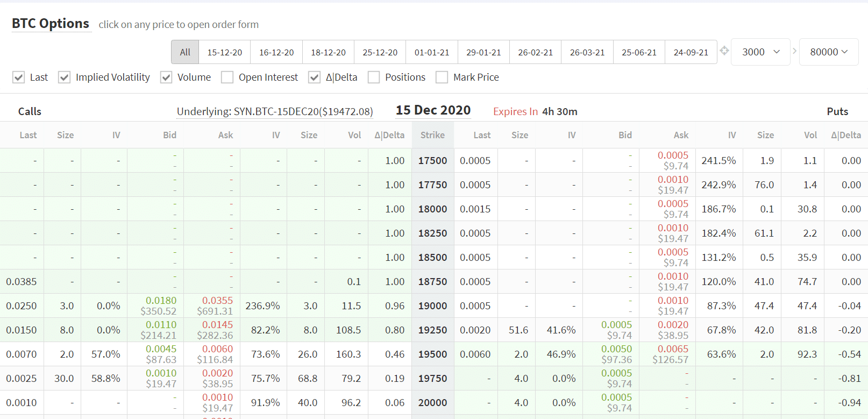Enable the Mark Price checkbox
This screenshot has height=419, width=868.
[x=442, y=77]
